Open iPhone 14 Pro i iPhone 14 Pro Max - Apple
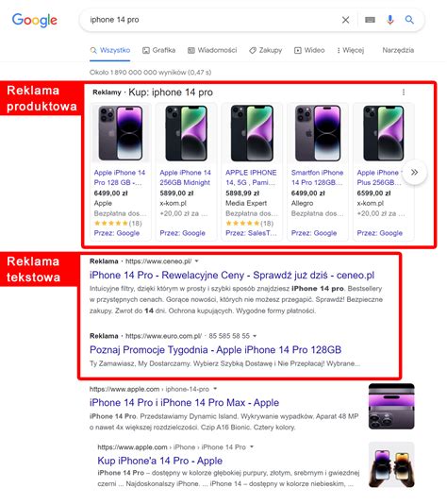 point(184,402)
